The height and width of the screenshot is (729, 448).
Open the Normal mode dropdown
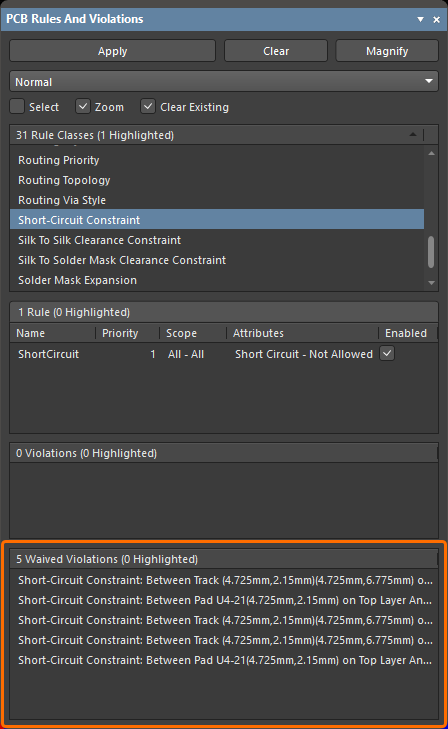224,82
